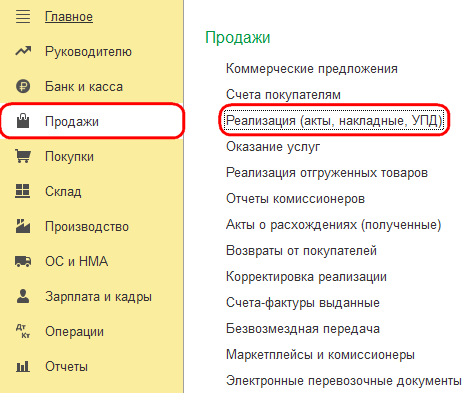Click the hamburger menu icon beside Главное

[x=23, y=17]
